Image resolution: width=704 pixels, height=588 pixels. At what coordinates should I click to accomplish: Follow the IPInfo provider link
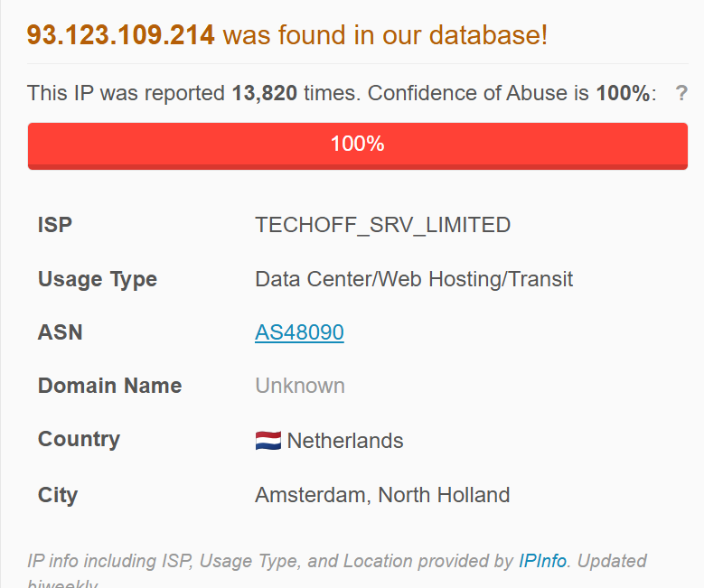point(542,561)
